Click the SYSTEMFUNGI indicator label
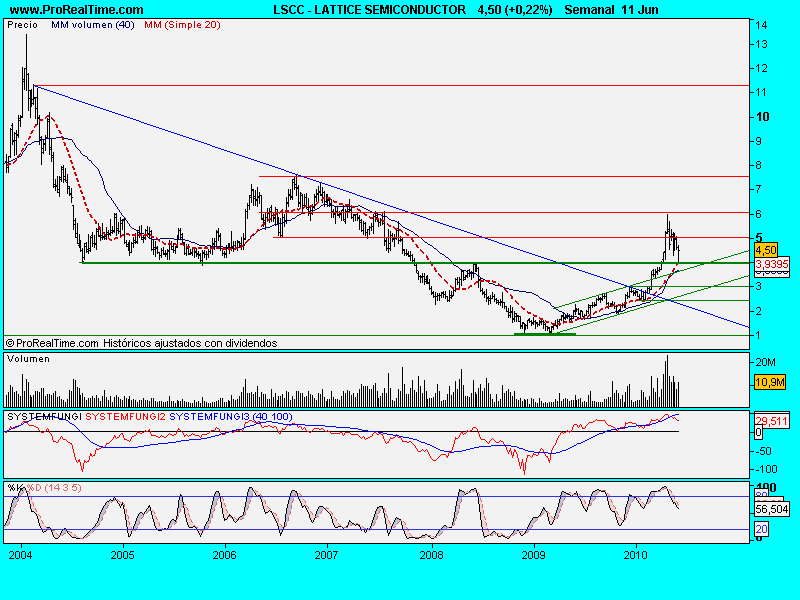The height and width of the screenshot is (600, 800). [44, 416]
